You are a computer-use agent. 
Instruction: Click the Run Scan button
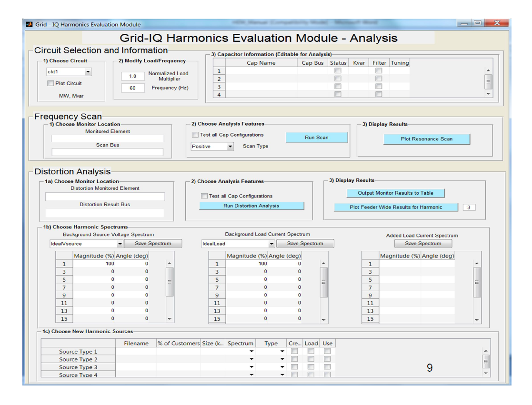pyautogui.click(x=316, y=137)
